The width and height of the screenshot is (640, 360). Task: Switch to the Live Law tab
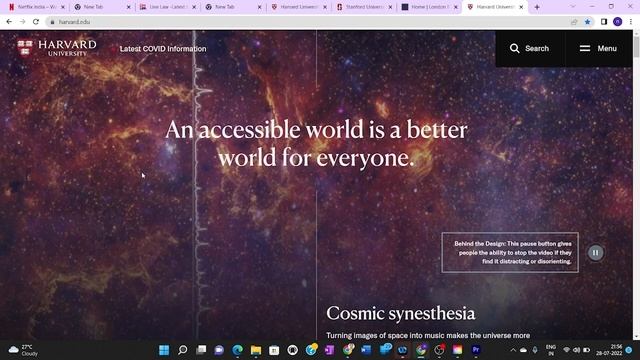[x=167, y=7]
